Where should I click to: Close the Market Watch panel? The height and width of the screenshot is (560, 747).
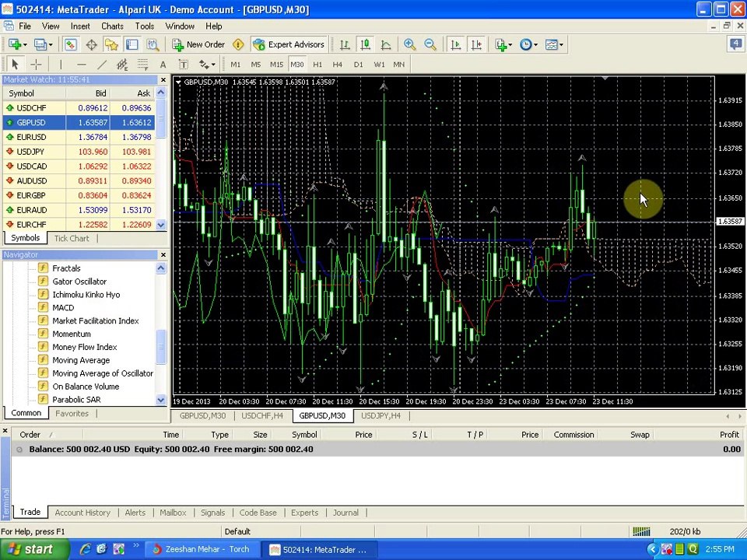163,80
